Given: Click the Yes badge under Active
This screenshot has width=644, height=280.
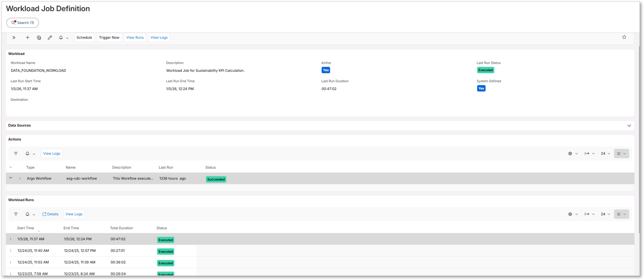Looking at the screenshot, I should point(326,70).
